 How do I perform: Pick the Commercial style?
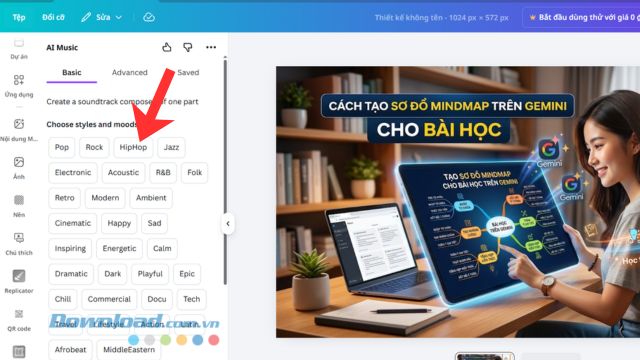(x=109, y=299)
